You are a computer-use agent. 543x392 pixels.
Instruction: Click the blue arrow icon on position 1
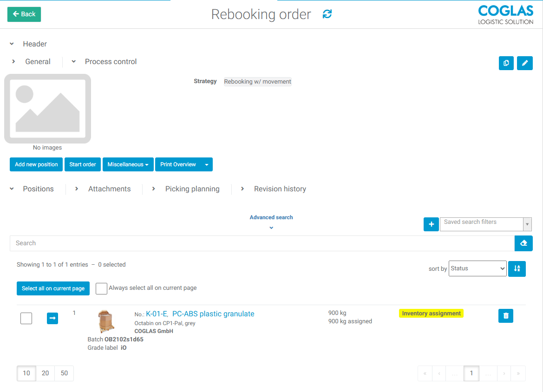[x=52, y=318]
